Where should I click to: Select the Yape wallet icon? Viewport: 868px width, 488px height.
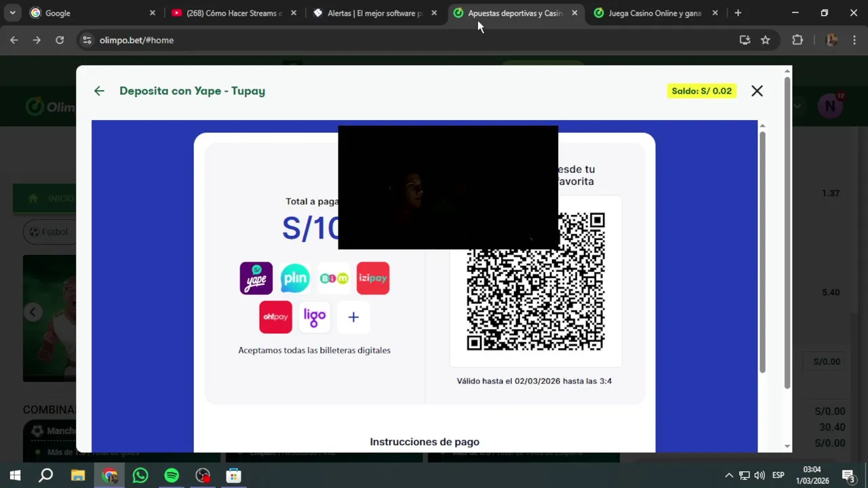256,278
